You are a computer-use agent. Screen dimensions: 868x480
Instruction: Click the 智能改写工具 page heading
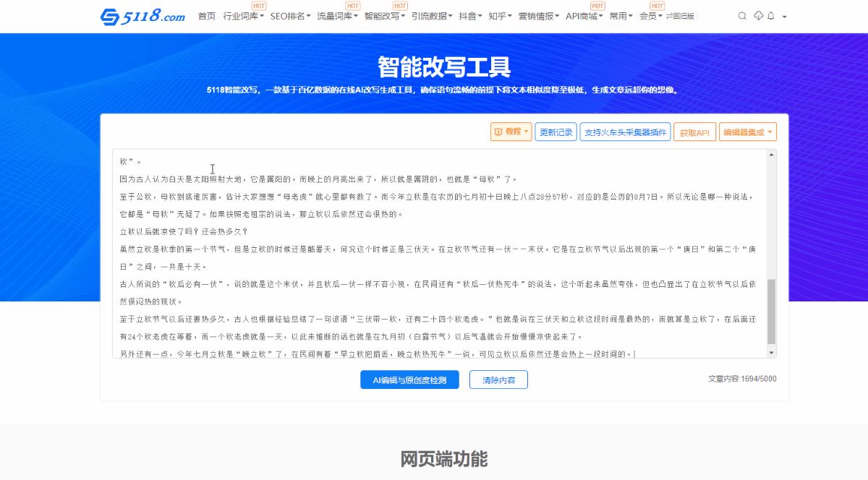(443, 67)
